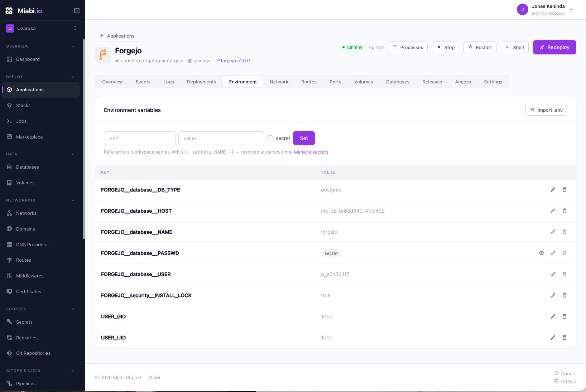Open Stacks in sidebar
The image size is (586, 392).
pyautogui.click(x=41, y=105)
